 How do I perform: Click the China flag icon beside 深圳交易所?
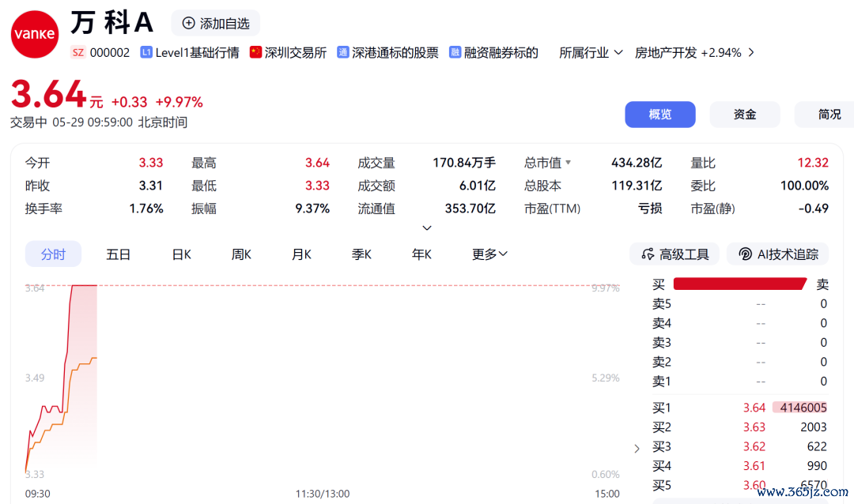pos(255,52)
